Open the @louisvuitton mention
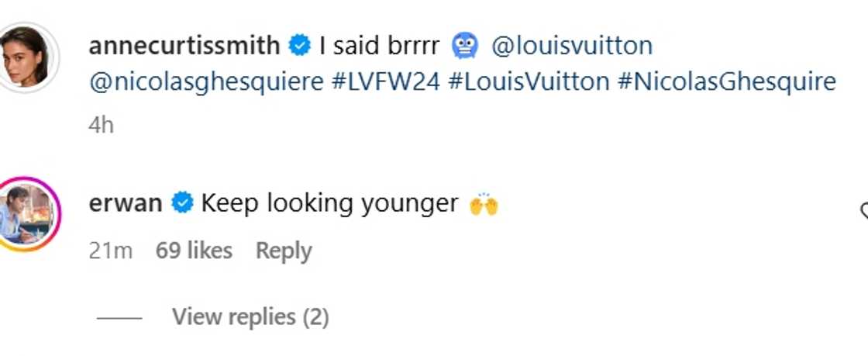Image resolution: width=868 pixels, height=356 pixels. coord(572,46)
